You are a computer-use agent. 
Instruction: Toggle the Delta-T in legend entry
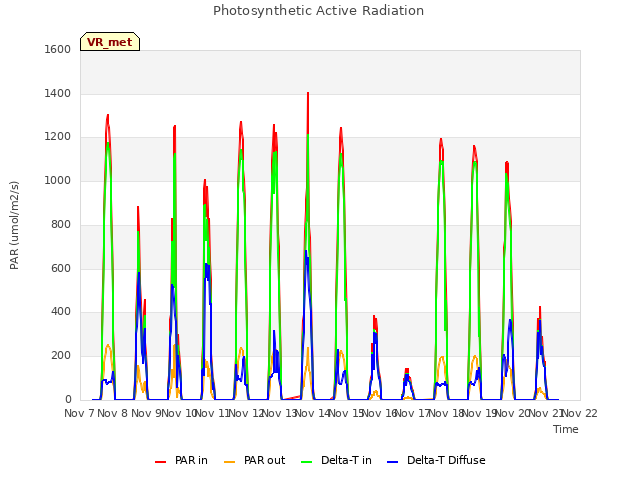[x=336, y=460]
